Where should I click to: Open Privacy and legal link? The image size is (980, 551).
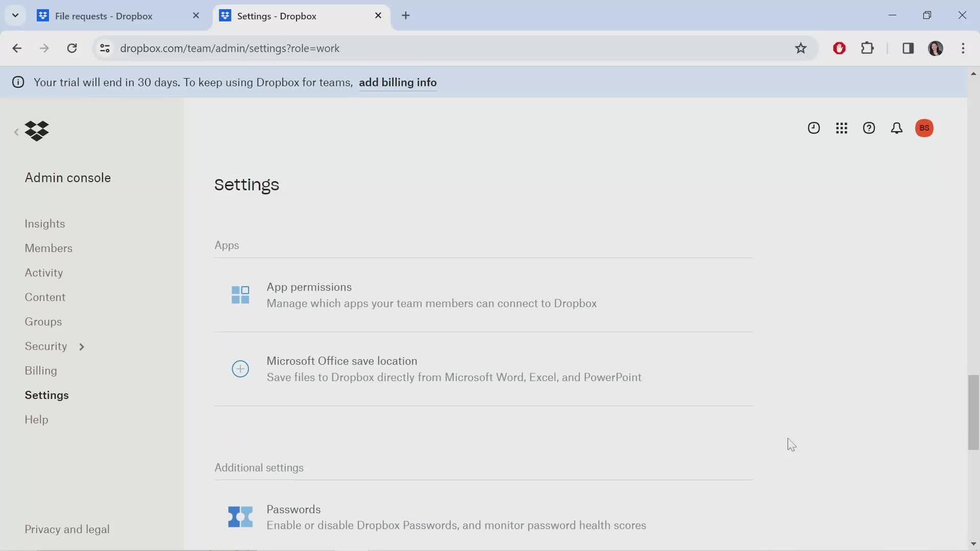tap(67, 529)
